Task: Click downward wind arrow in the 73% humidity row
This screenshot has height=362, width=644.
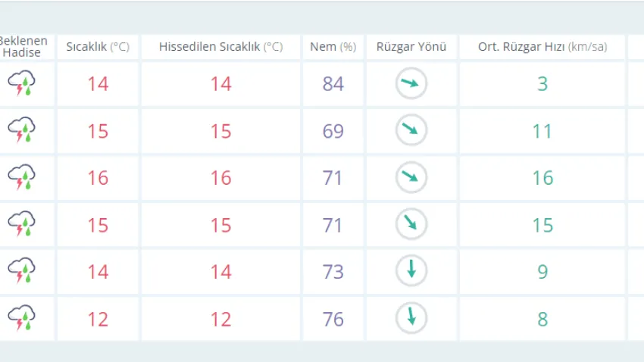Action: coord(411,270)
